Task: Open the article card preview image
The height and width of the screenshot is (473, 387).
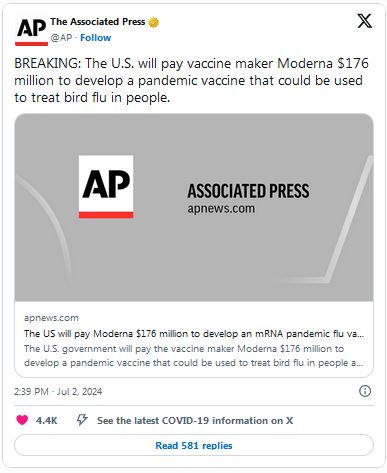Action: [194, 207]
